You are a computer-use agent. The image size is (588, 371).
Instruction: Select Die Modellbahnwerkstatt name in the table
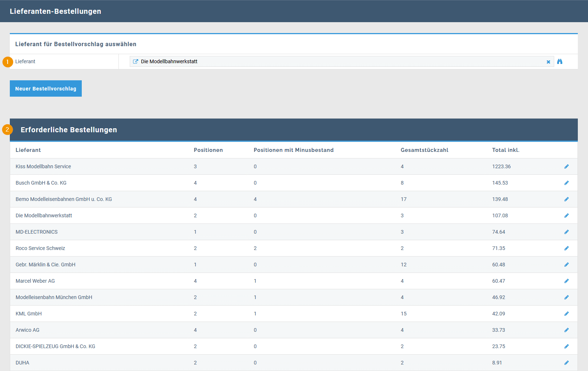(x=44, y=215)
